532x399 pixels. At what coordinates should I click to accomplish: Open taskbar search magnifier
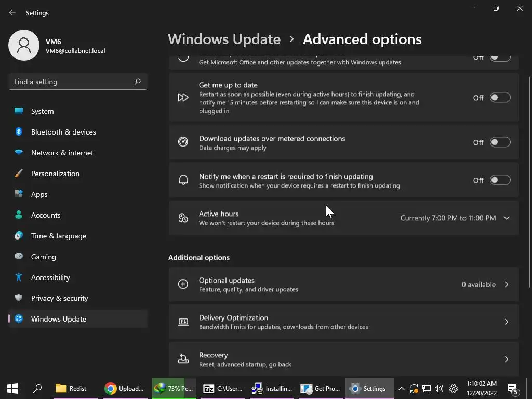pyautogui.click(x=37, y=389)
